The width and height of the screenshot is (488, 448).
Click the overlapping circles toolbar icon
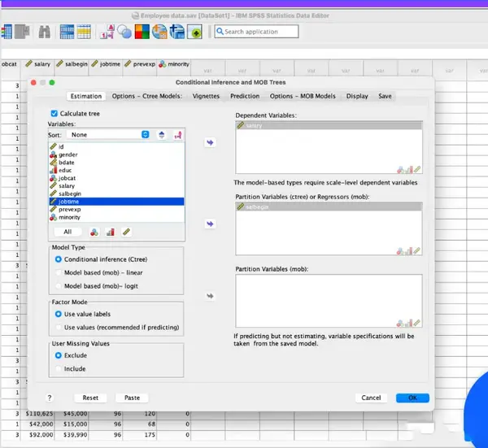[x=124, y=32]
